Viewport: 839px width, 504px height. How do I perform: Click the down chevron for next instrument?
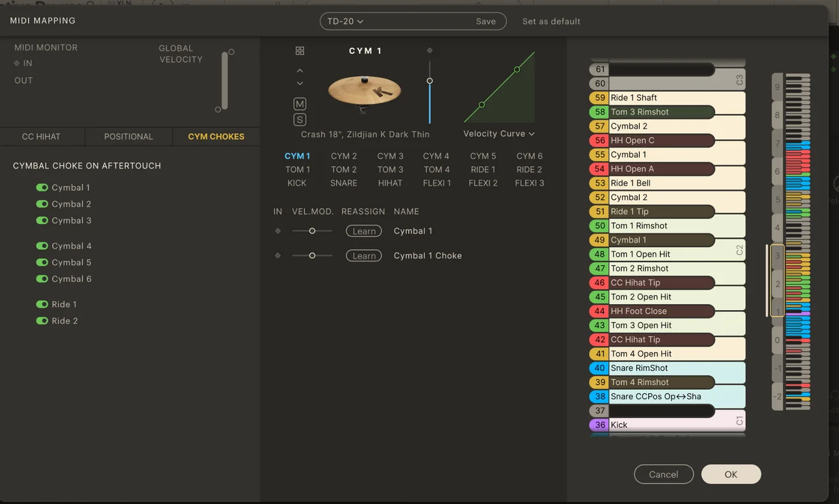300,83
